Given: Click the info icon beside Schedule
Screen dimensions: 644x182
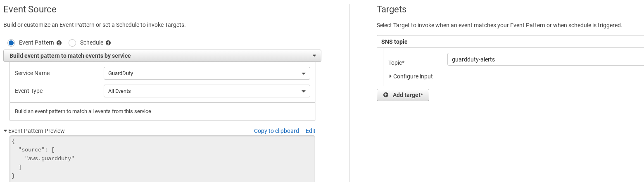Looking at the screenshot, I should pyautogui.click(x=108, y=43).
